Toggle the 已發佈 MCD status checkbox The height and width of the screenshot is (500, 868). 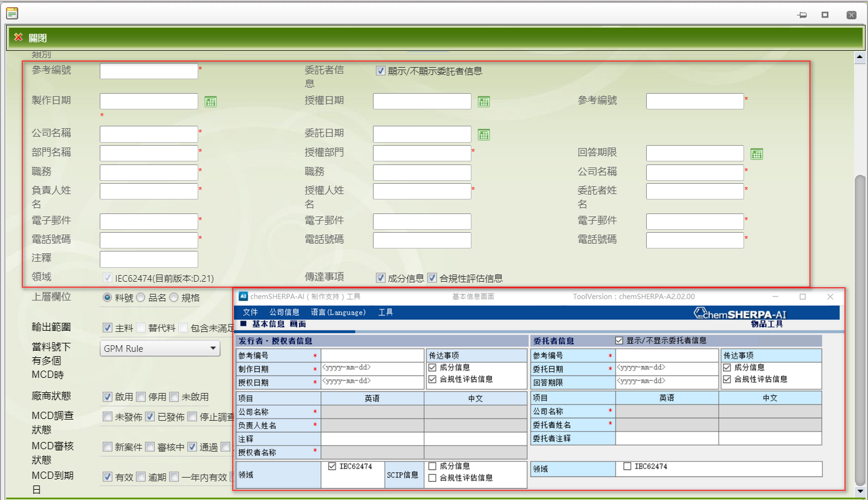(150, 417)
